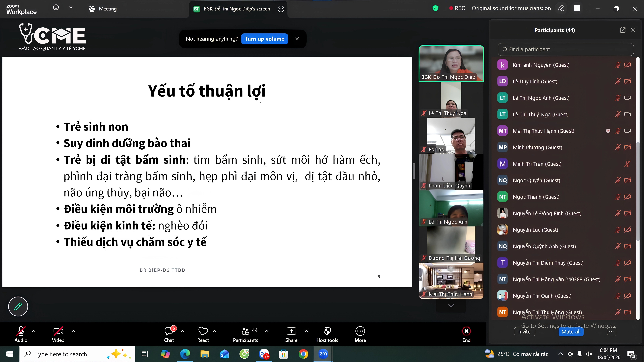Image resolution: width=644 pixels, height=362 pixels.
Task: Select Bs Tạo video thumbnail
Action: (x=451, y=136)
